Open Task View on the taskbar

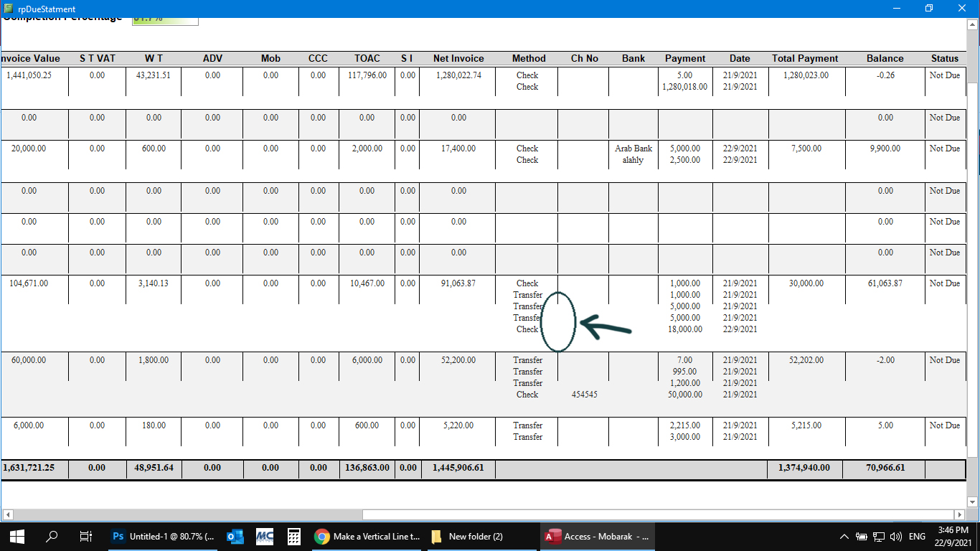click(x=85, y=536)
